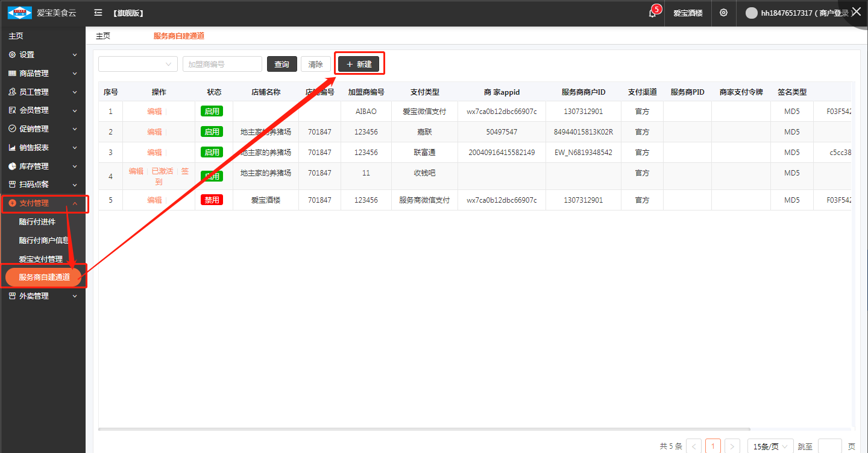Click the 爱宝美食云 logo icon
The height and width of the screenshot is (453, 868).
tap(19, 13)
